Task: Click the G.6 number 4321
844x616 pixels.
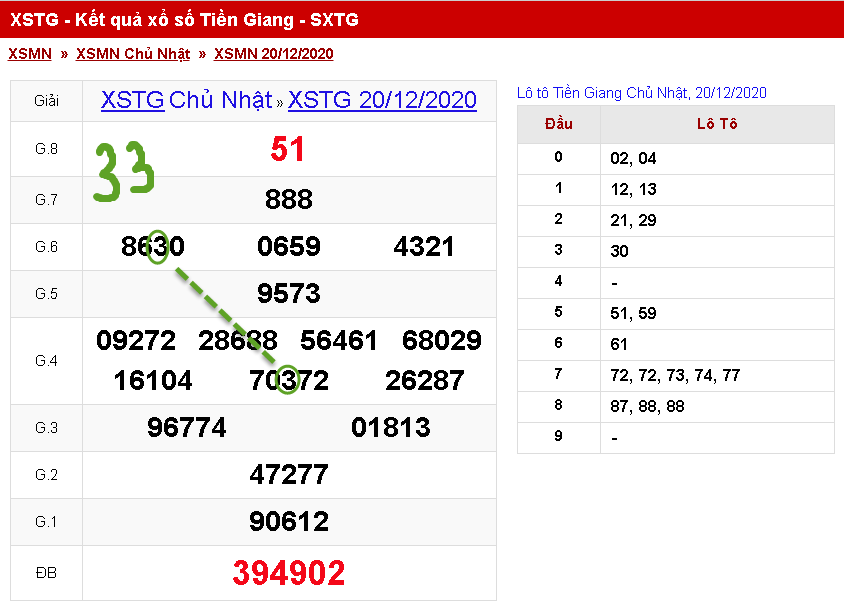Action: pyautogui.click(x=424, y=247)
